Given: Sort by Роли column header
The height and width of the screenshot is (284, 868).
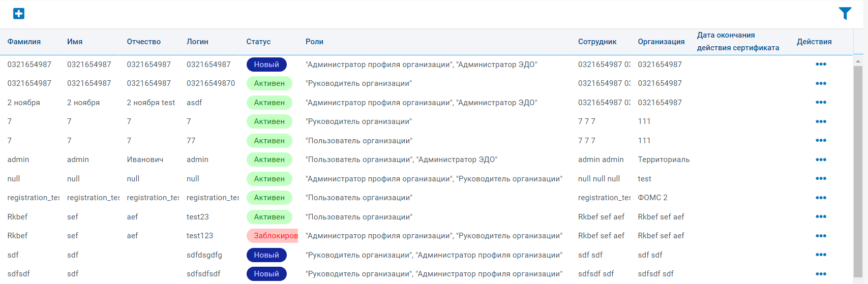Looking at the screenshot, I should tap(314, 42).
